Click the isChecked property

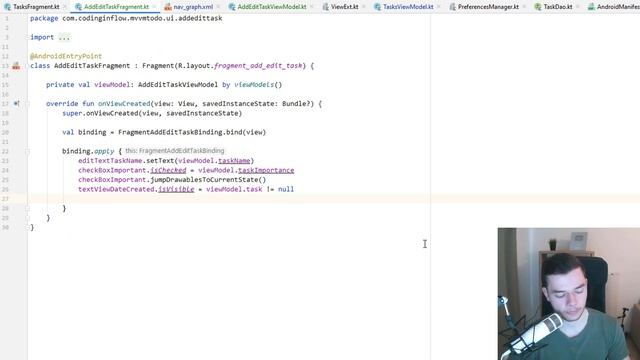coord(168,170)
